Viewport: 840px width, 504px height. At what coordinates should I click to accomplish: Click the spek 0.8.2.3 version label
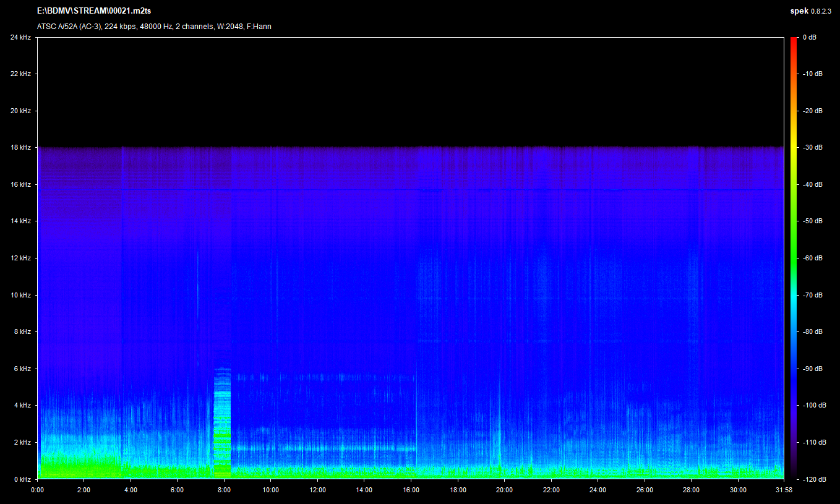(x=811, y=11)
